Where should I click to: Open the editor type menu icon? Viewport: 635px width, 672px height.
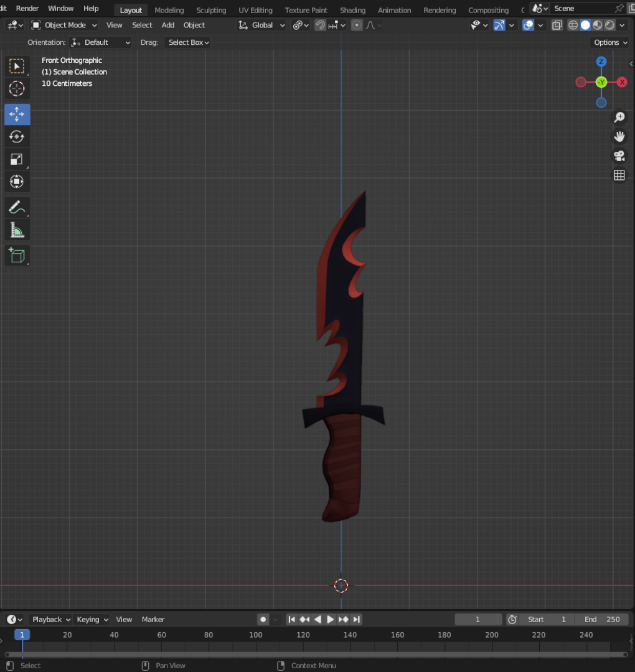[14, 26]
